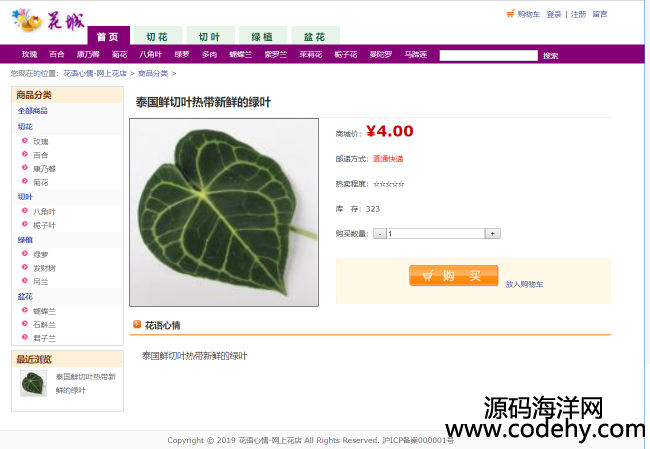Click the flower shop logo

pyautogui.click(x=48, y=20)
